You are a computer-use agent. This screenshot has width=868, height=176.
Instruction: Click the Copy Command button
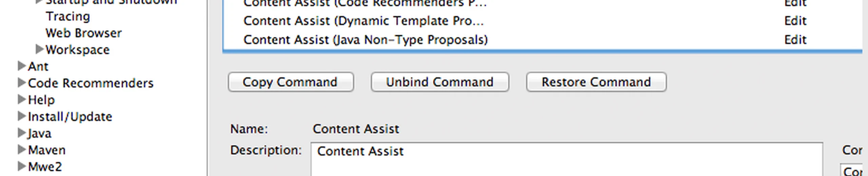coord(291,82)
